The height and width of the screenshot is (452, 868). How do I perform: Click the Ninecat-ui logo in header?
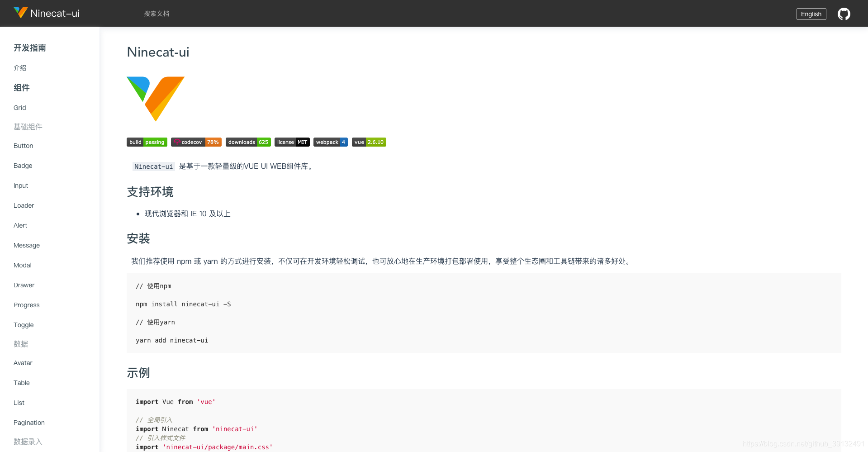(x=21, y=13)
